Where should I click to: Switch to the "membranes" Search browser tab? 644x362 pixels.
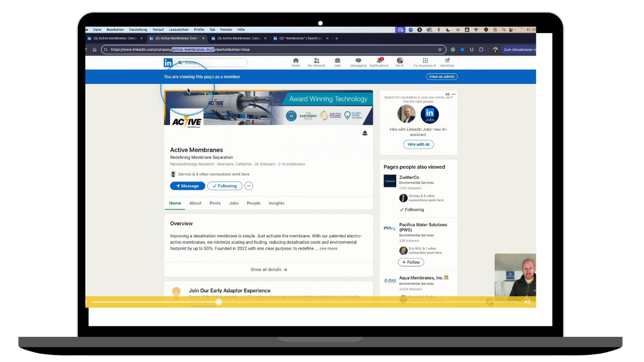(x=301, y=38)
